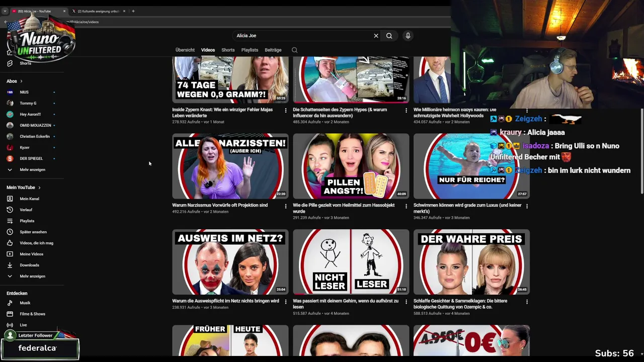Open the Später ansehen list
The image size is (644, 362).
tap(33, 232)
